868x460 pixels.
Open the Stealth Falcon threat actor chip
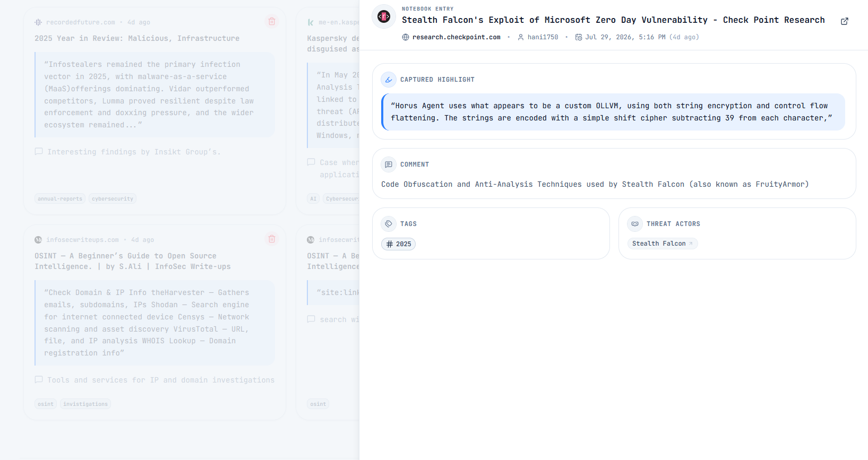(x=663, y=244)
